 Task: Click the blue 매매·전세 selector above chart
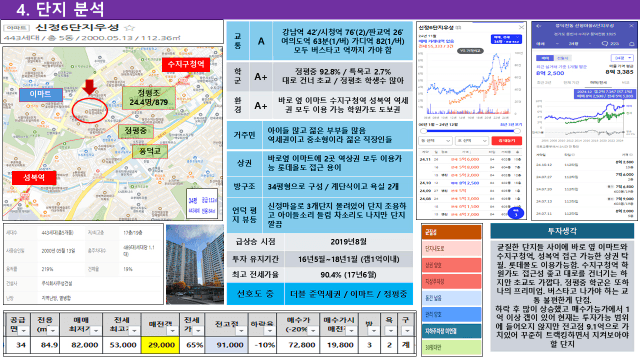point(506,40)
